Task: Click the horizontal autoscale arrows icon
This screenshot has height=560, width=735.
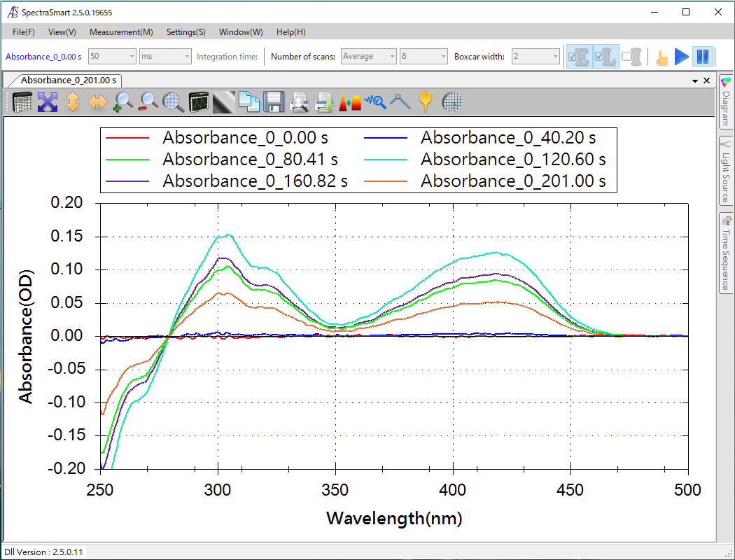Action: [x=97, y=102]
